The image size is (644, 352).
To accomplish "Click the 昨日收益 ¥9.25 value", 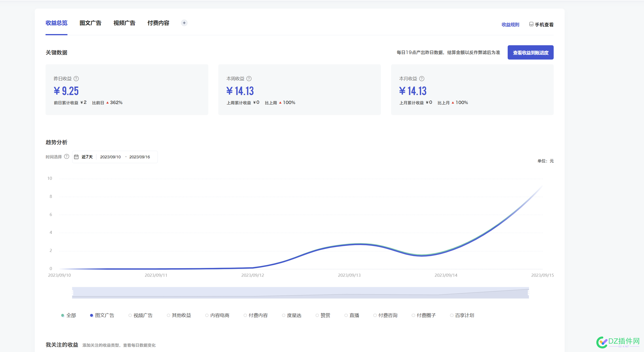I will [x=66, y=91].
